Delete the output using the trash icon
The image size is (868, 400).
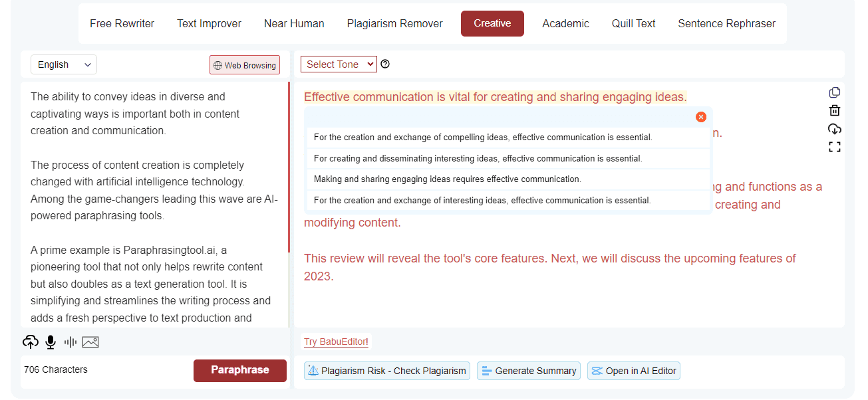coord(835,110)
